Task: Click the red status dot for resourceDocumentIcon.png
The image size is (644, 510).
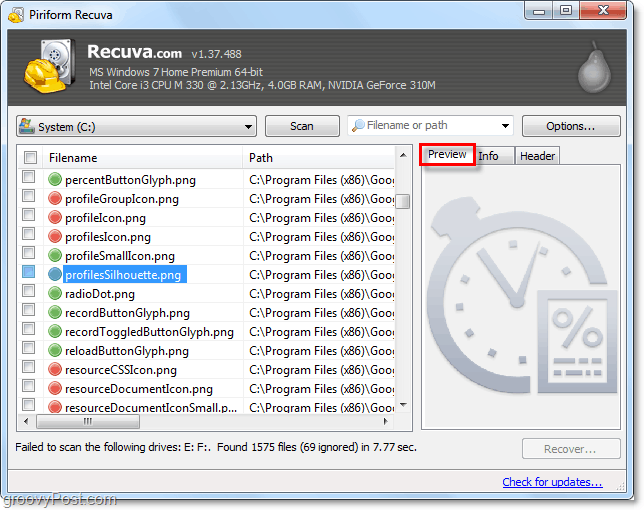Action: click(55, 388)
